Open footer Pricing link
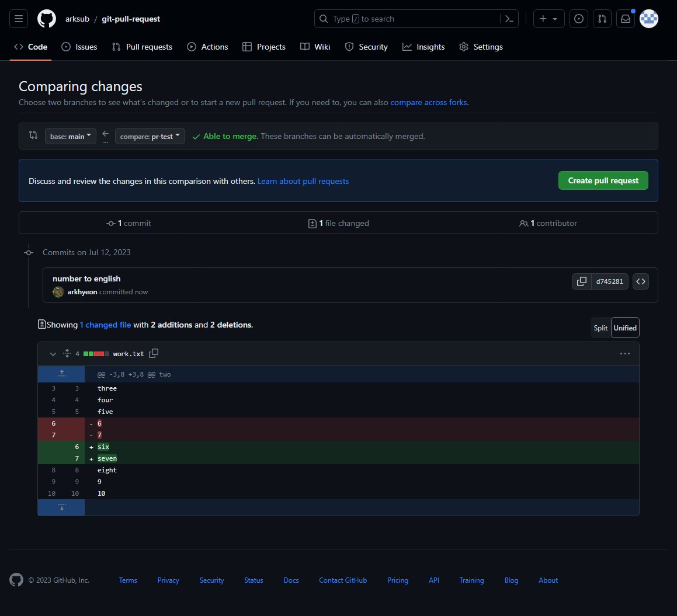677x616 pixels. point(398,580)
